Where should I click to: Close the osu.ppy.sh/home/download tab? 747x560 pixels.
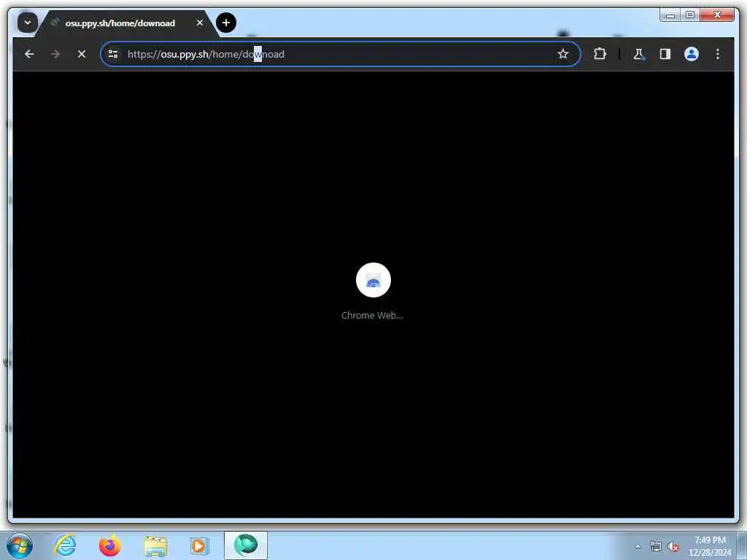[200, 23]
